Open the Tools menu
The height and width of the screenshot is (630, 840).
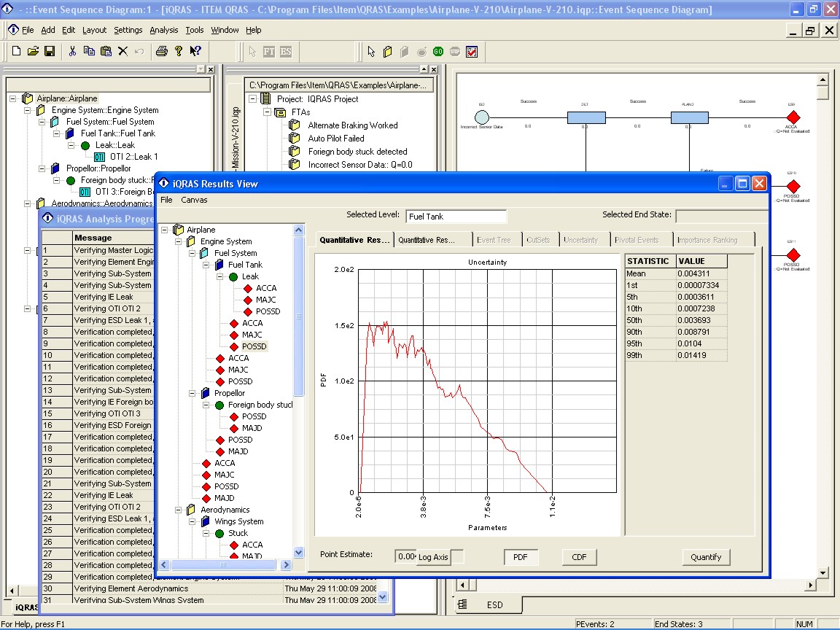pos(195,30)
